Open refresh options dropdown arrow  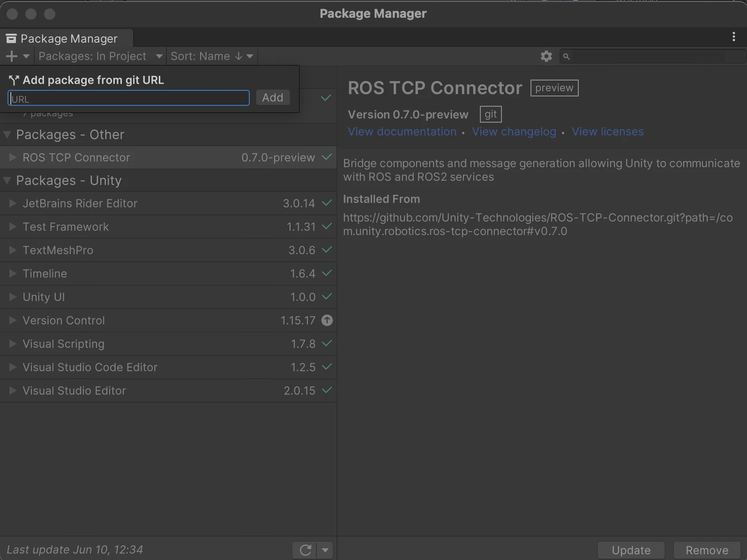click(x=325, y=550)
